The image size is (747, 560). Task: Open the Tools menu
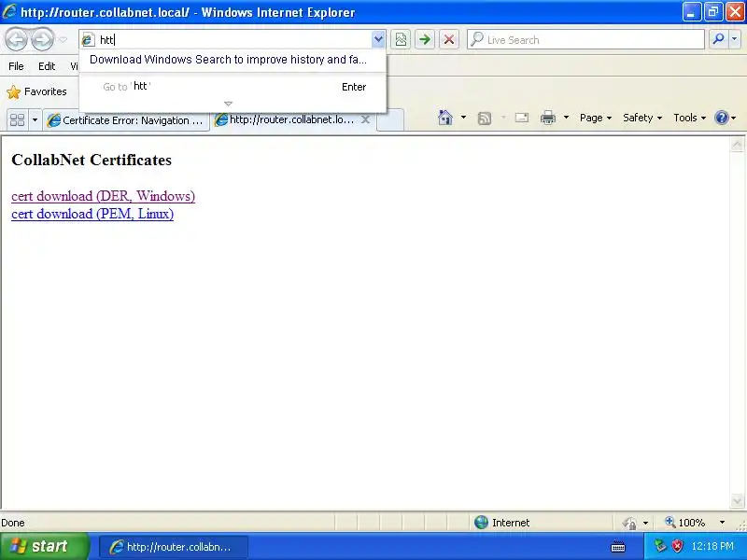tap(689, 119)
